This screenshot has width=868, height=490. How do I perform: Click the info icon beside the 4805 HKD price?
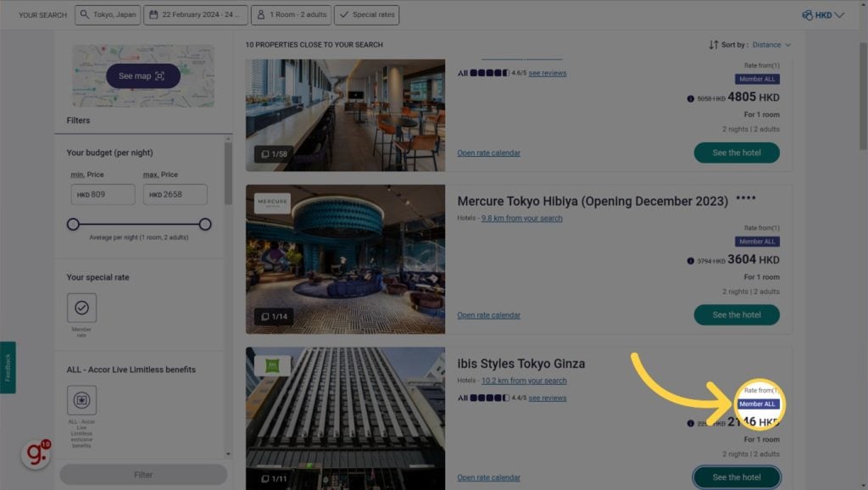tap(690, 98)
